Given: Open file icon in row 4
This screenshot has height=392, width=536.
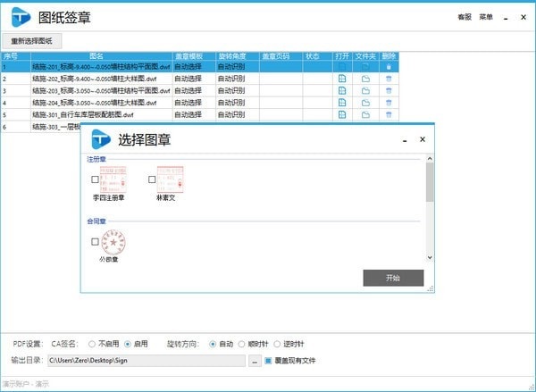Looking at the screenshot, I should click(342, 103).
